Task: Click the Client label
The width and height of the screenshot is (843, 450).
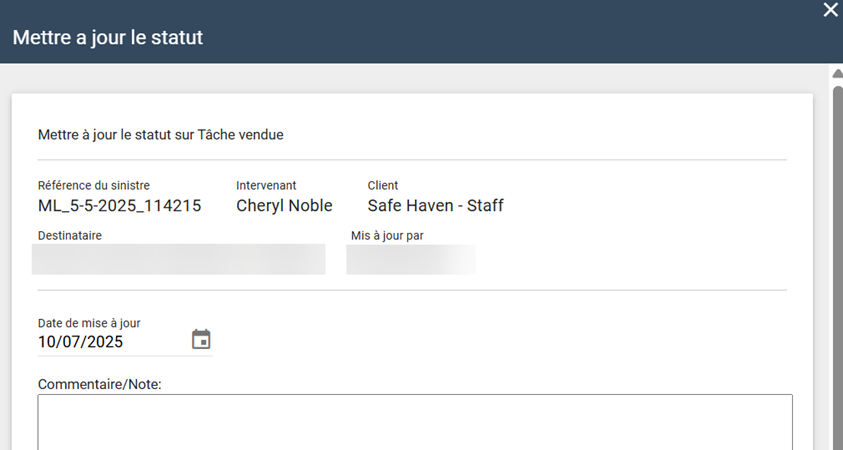Action: click(x=383, y=185)
